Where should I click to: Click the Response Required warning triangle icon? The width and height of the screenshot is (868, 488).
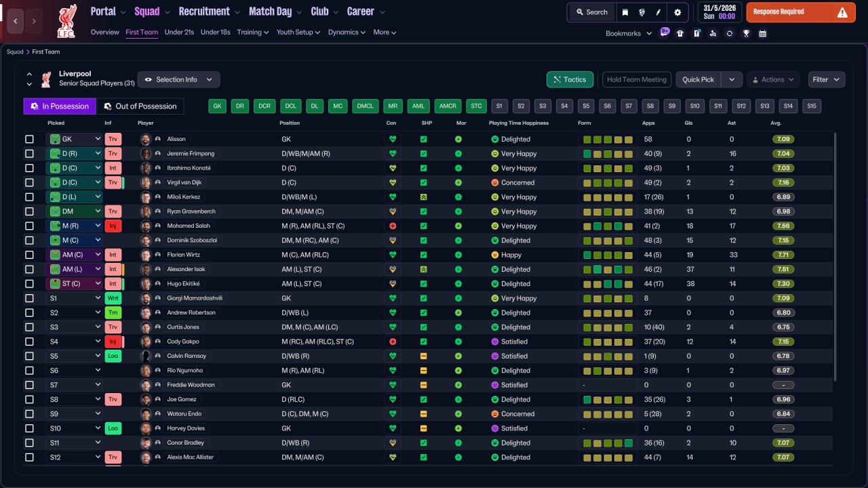coord(842,12)
